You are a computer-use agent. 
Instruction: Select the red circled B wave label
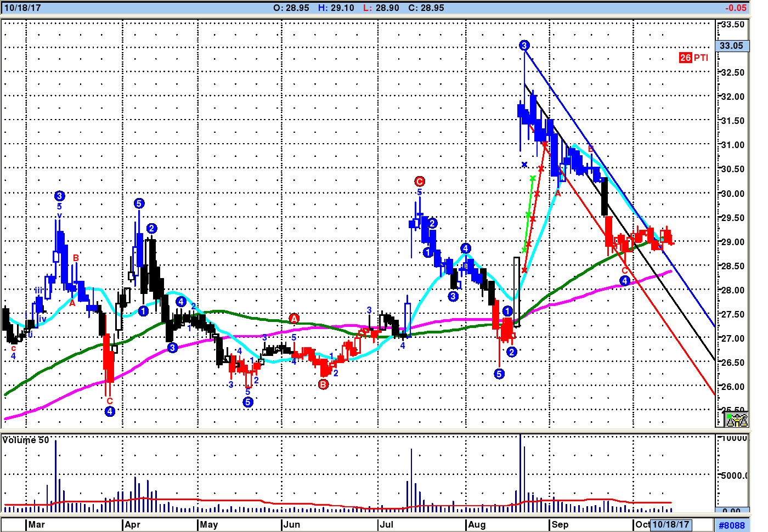coord(323,384)
